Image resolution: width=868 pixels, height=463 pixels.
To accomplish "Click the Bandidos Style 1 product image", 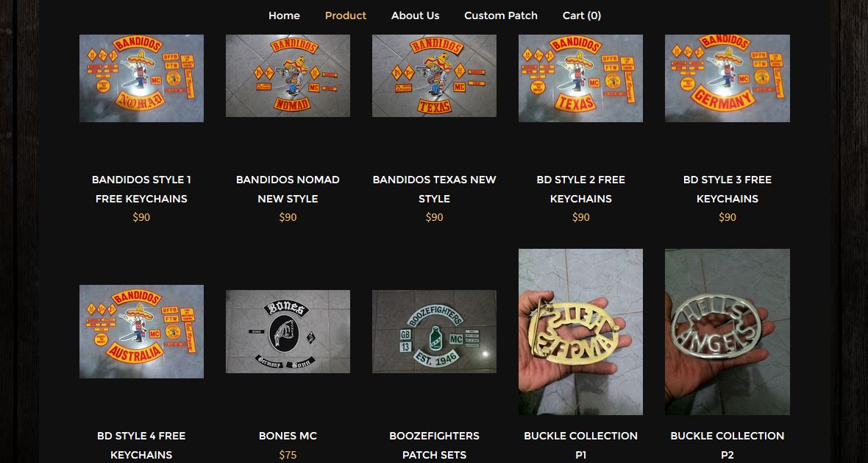I will coord(141,78).
